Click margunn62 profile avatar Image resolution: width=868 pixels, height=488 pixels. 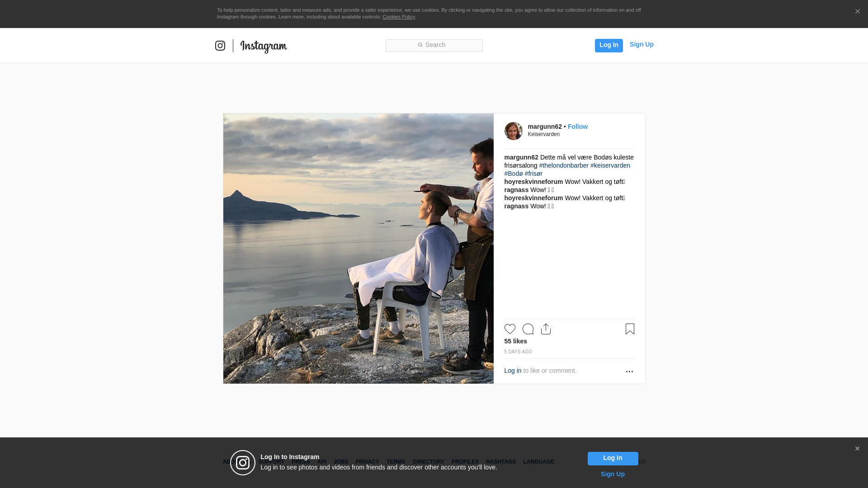point(513,131)
